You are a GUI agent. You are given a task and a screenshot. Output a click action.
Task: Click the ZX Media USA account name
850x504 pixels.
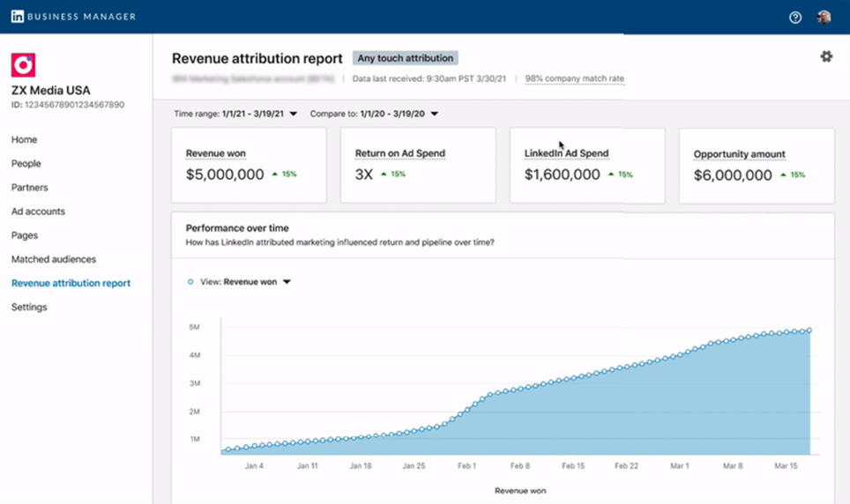[x=51, y=91]
